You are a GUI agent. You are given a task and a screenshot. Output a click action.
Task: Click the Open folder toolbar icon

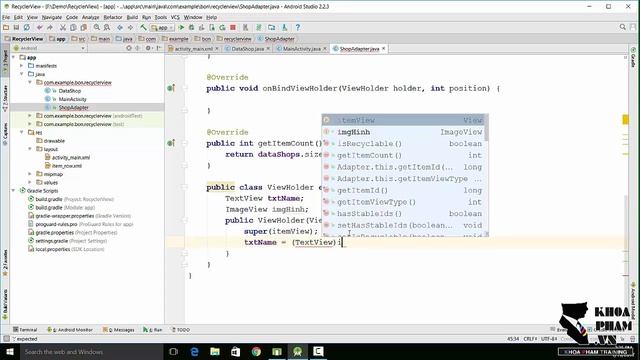(x=6, y=27)
